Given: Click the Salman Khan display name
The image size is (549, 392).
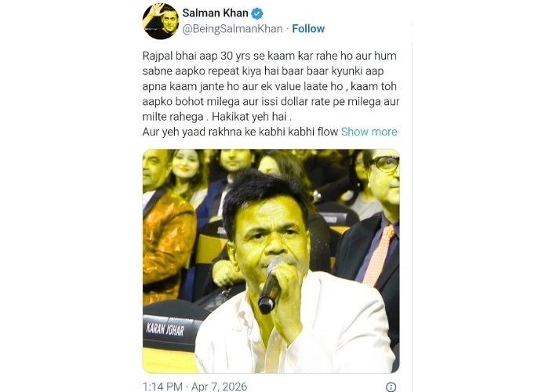Looking at the screenshot, I should [x=216, y=13].
